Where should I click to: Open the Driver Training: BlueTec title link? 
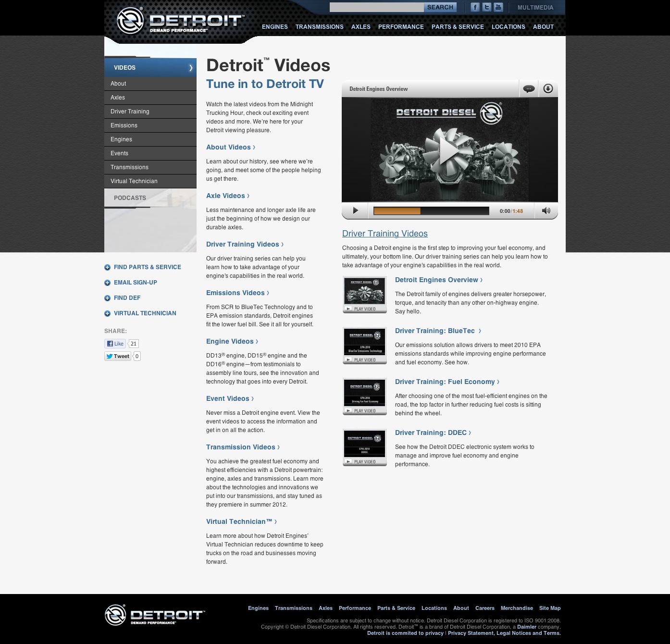438,331
